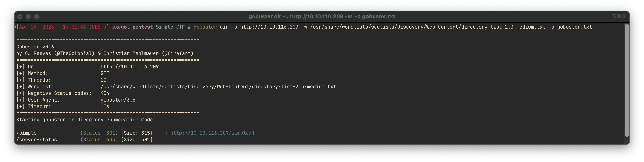
Task: Click the terminal vertical scrollbar
Action: pos(627,81)
